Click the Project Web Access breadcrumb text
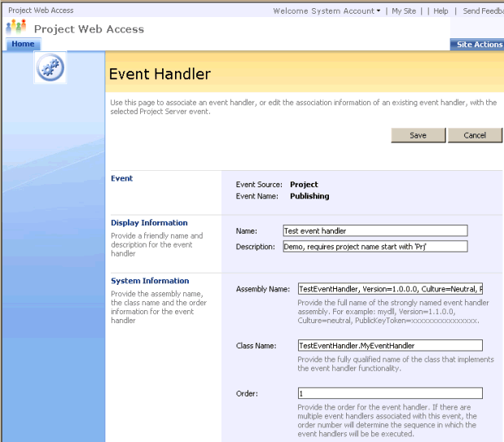 click(41, 11)
